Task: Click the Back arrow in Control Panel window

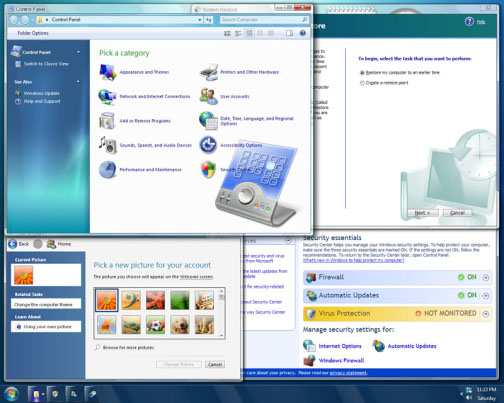Action: [x=14, y=20]
